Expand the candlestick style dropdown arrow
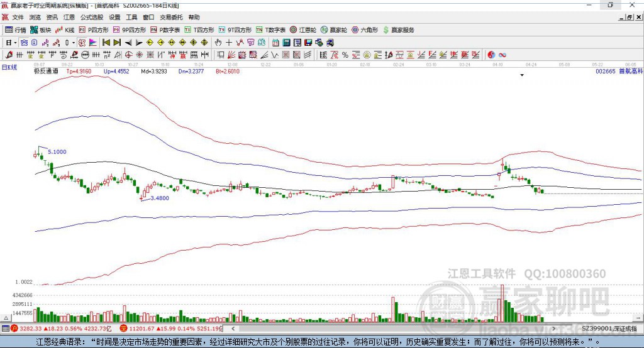The image size is (644, 348). point(74,43)
